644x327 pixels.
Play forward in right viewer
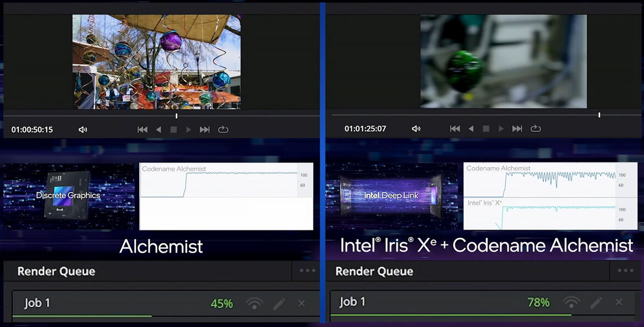pos(501,129)
